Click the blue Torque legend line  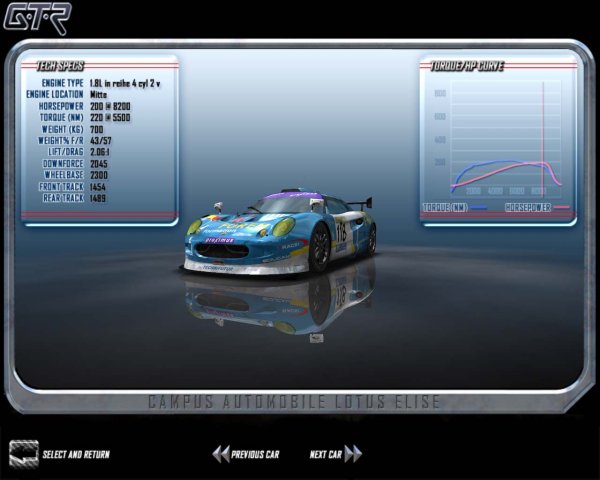[x=479, y=208]
